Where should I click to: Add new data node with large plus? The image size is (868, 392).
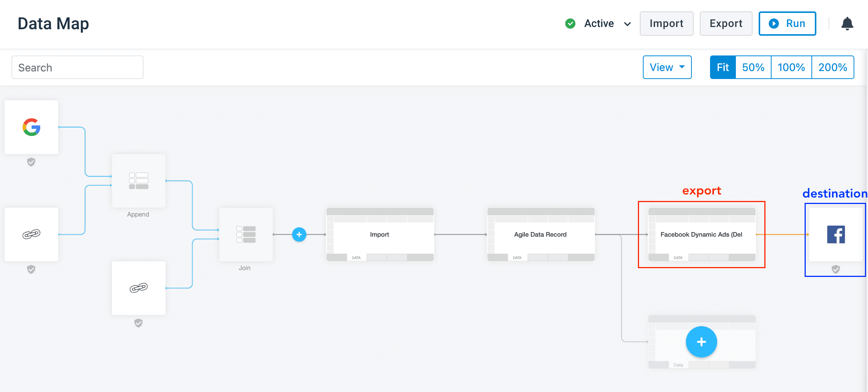(701, 342)
